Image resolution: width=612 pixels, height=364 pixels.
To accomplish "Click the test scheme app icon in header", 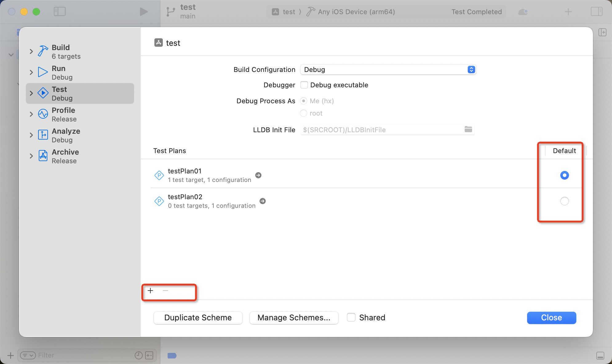I will click(x=158, y=43).
